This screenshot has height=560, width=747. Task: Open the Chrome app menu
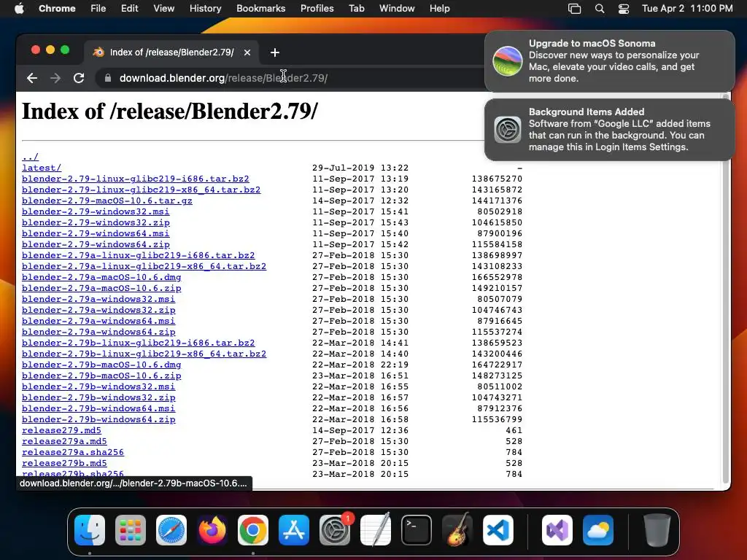pos(57,8)
